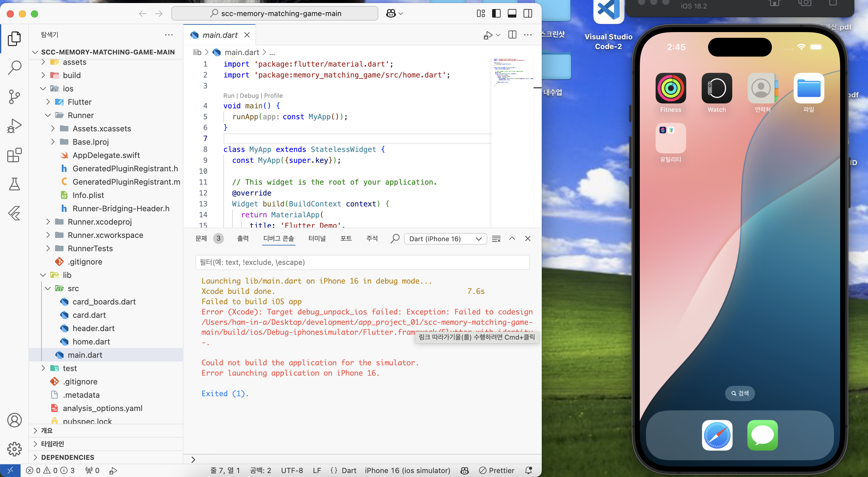Open the Extensions view
The height and width of the screenshot is (477, 868).
click(14, 155)
